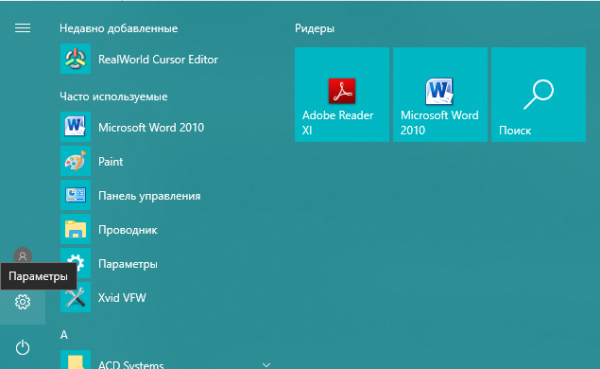Open Paint via its palette icon
This screenshot has width=600, height=369.
pyautogui.click(x=75, y=161)
